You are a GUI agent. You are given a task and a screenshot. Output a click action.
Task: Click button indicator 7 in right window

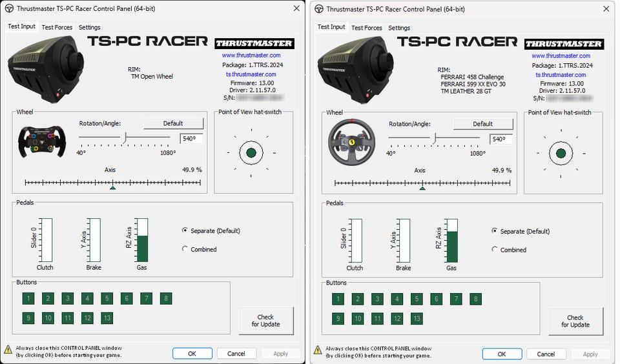pyautogui.click(x=456, y=299)
